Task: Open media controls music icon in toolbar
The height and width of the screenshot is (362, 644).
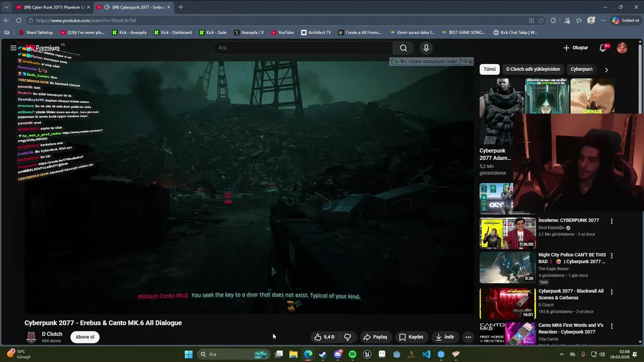Action: coord(567,20)
